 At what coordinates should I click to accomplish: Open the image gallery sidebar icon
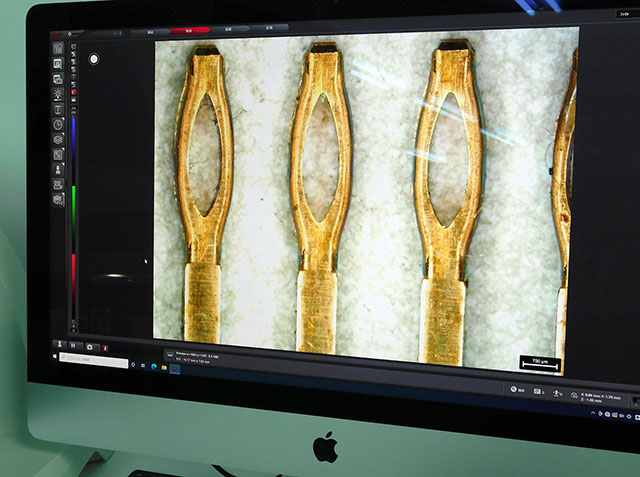coord(58,79)
